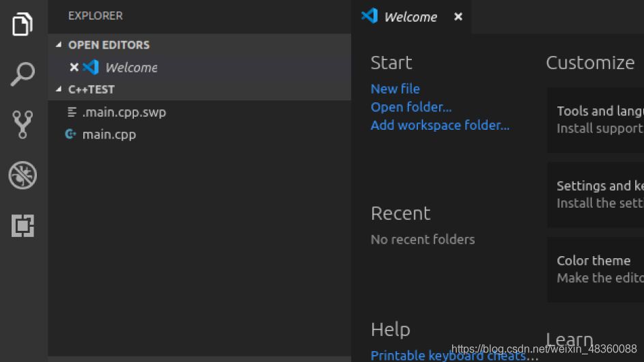
Task: Click the EXPLORER panel title
Action: (x=96, y=16)
